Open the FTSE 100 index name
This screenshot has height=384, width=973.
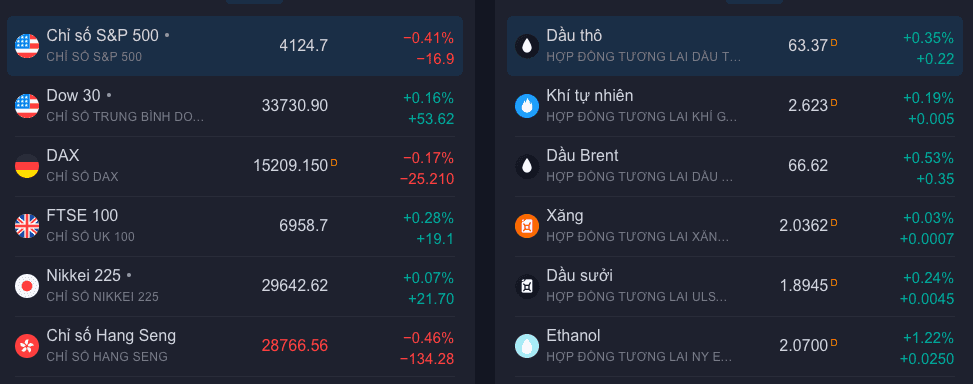[82, 215]
